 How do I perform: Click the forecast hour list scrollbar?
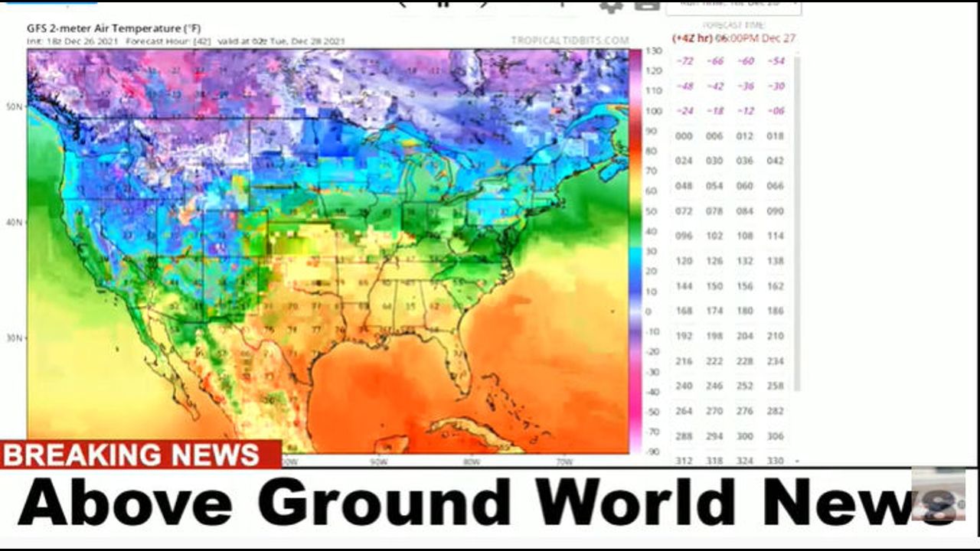pyautogui.click(x=796, y=230)
